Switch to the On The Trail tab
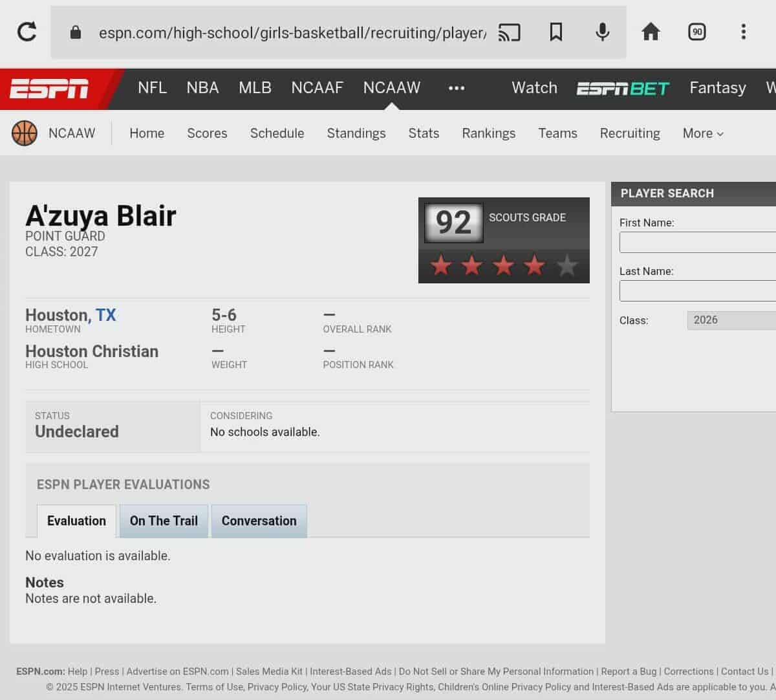 (x=164, y=521)
